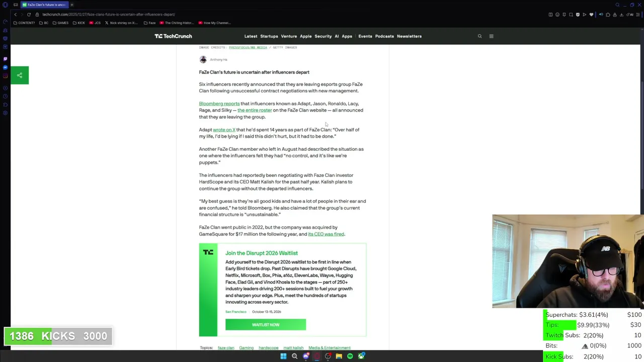Follow 'the entire roster' link
The image size is (644, 362).
pyautogui.click(x=255, y=110)
